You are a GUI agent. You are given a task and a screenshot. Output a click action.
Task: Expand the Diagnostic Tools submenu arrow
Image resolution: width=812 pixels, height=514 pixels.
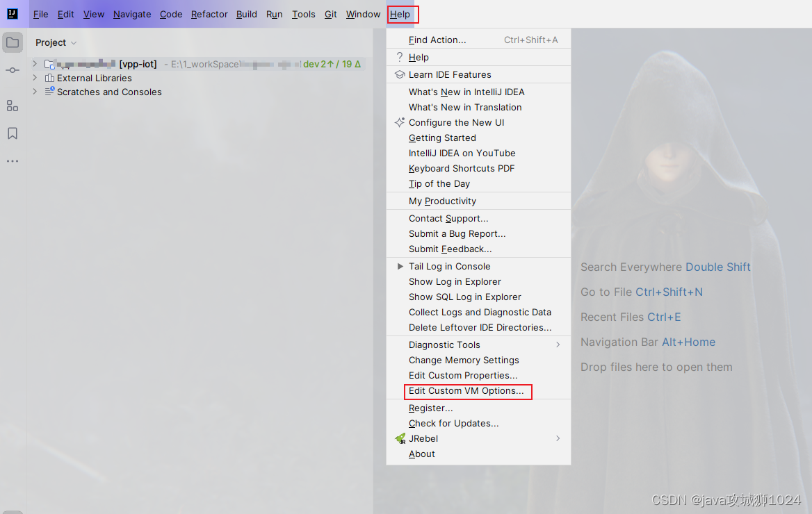point(558,345)
